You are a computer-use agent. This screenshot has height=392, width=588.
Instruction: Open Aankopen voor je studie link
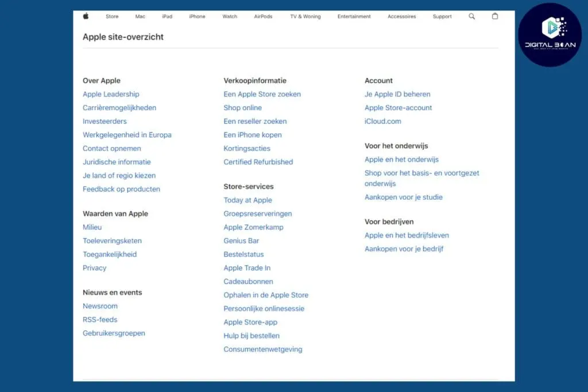click(404, 197)
